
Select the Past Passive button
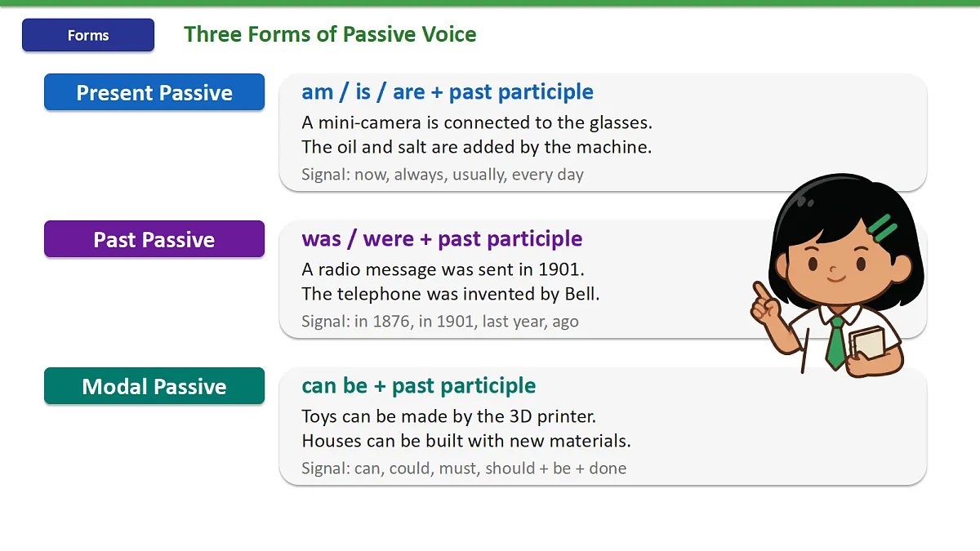coord(154,239)
